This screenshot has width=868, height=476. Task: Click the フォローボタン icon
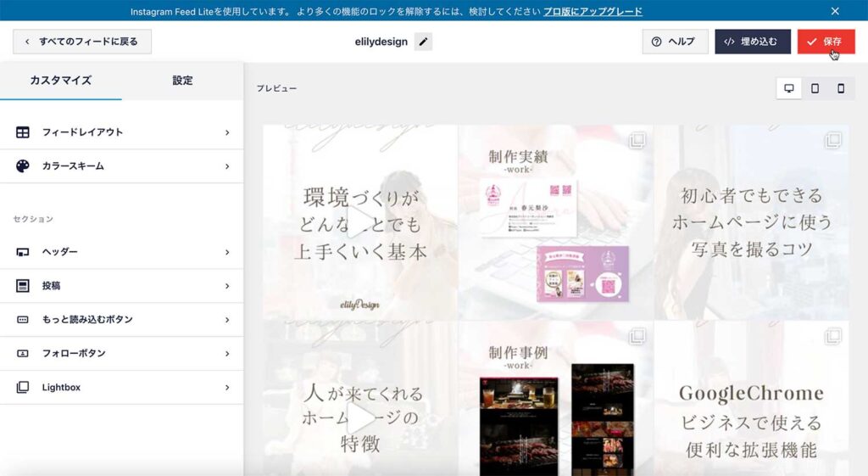pos(23,353)
